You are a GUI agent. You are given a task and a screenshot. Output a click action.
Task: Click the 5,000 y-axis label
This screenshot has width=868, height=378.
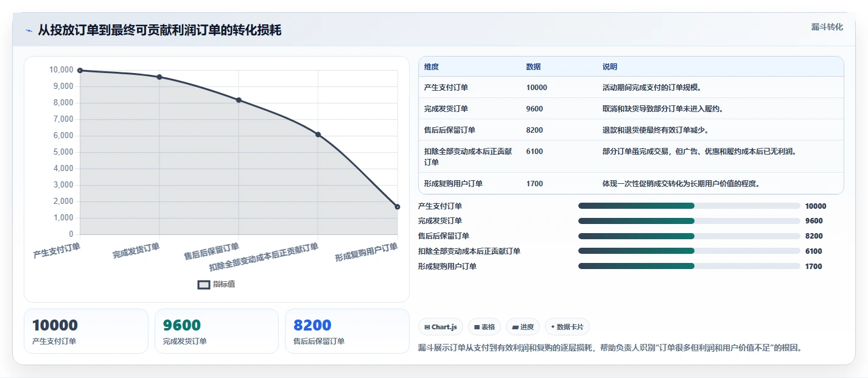63,152
